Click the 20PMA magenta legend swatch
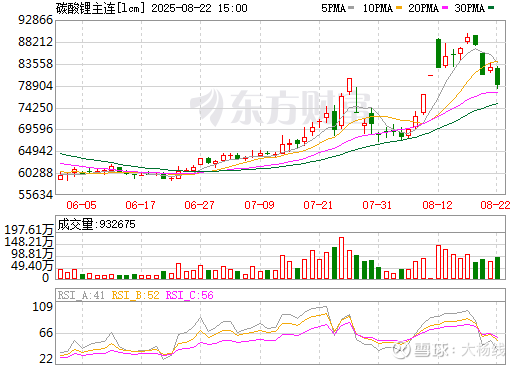 (x=445, y=8)
